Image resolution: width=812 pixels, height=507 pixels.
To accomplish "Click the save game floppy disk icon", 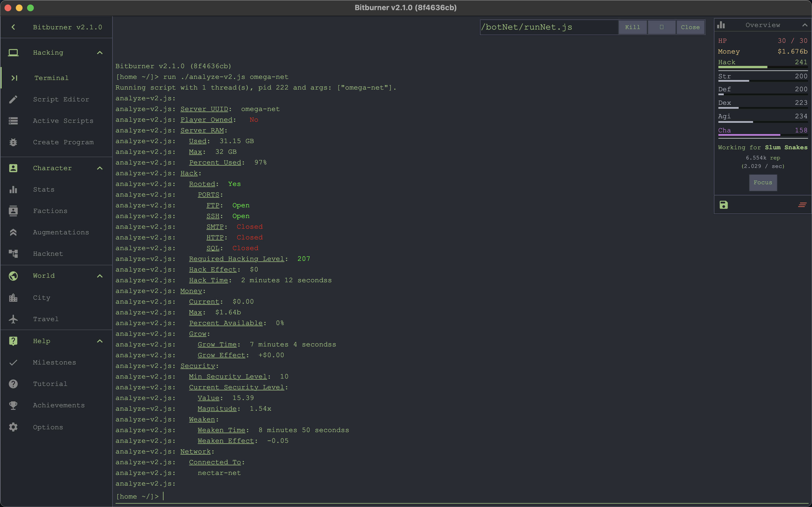I will [723, 205].
